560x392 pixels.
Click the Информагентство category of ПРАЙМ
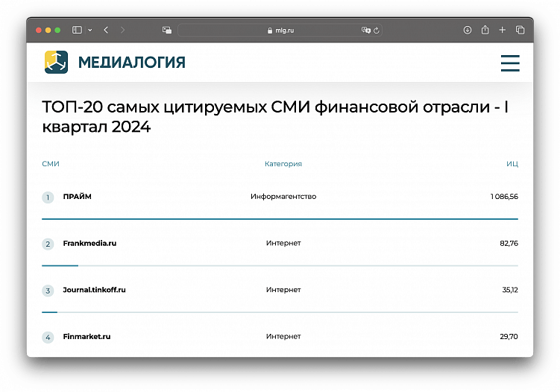click(x=283, y=196)
